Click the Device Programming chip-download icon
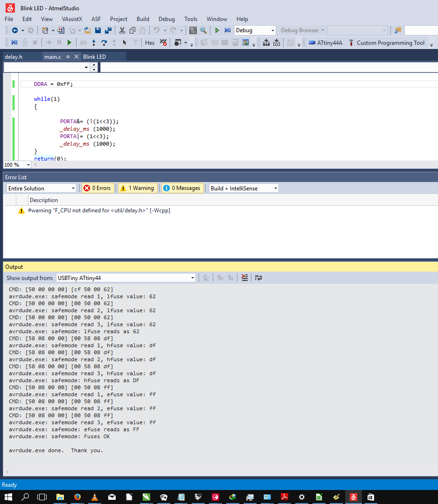Viewport: 438px width, 504px height. pyautogui.click(x=266, y=42)
